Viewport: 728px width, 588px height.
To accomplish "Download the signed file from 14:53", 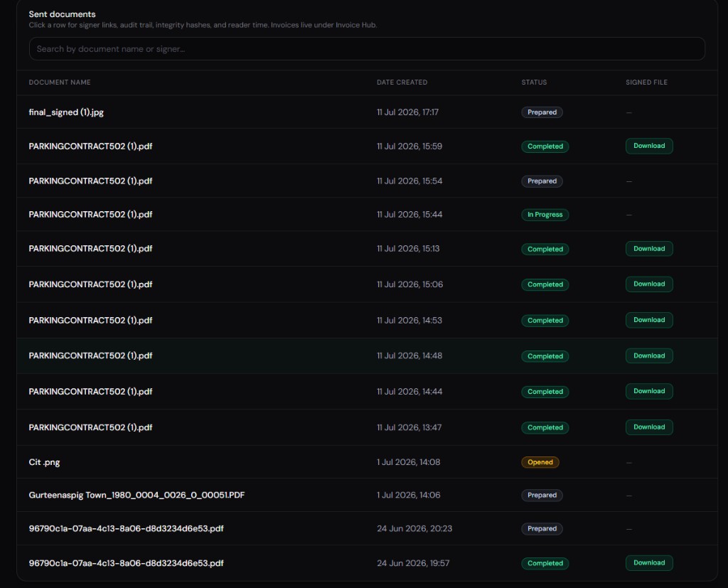I will [648, 320].
